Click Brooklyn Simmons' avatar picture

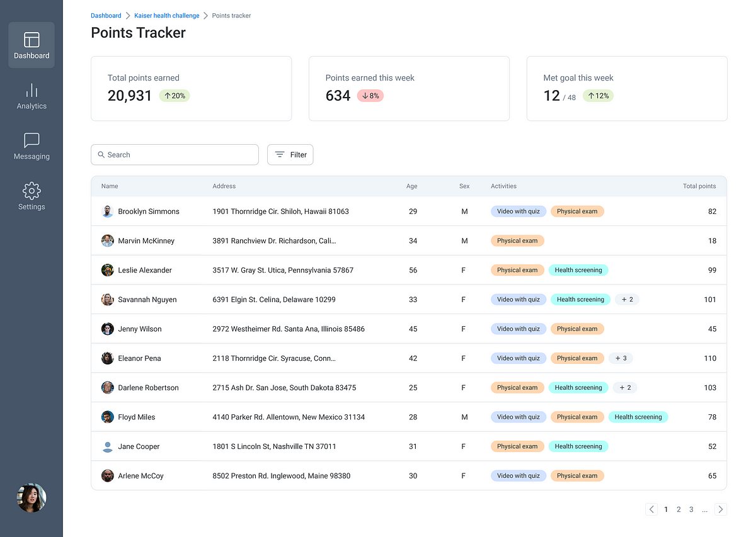click(108, 212)
